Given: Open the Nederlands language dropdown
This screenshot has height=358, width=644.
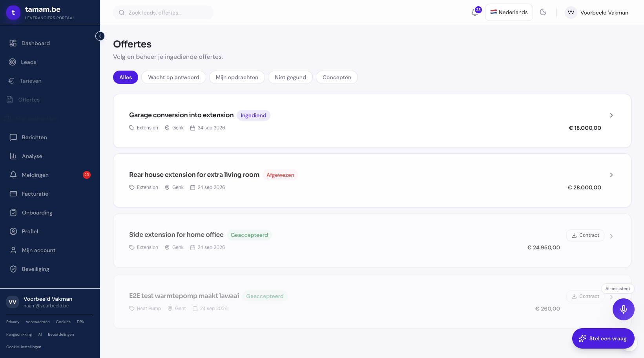Looking at the screenshot, I should (x=509, y=12).
